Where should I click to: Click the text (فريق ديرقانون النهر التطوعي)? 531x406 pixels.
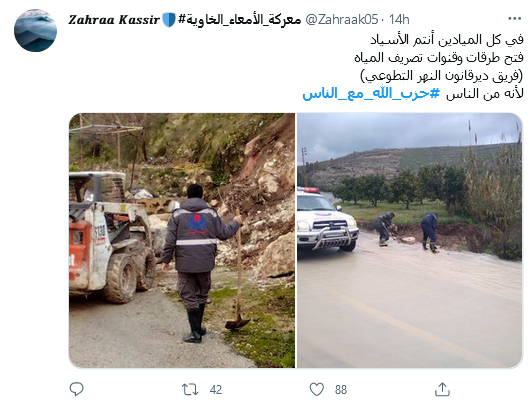tap(442, 76)
